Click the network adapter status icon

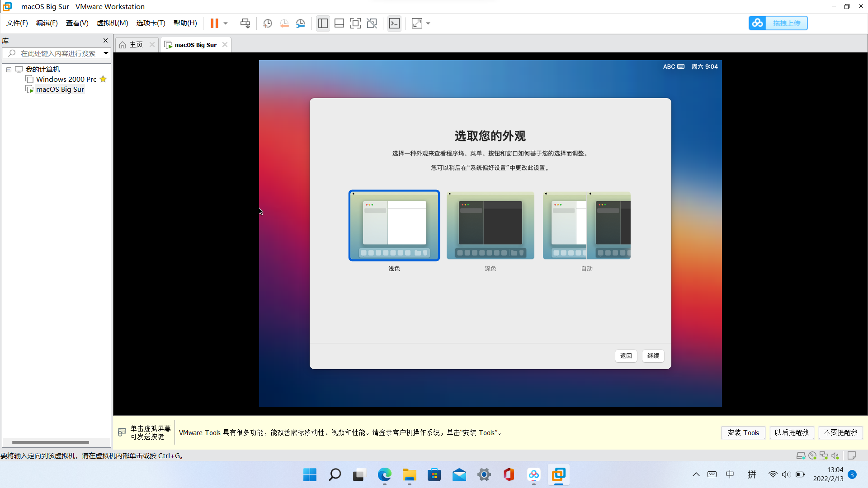[x=824, y=455]
